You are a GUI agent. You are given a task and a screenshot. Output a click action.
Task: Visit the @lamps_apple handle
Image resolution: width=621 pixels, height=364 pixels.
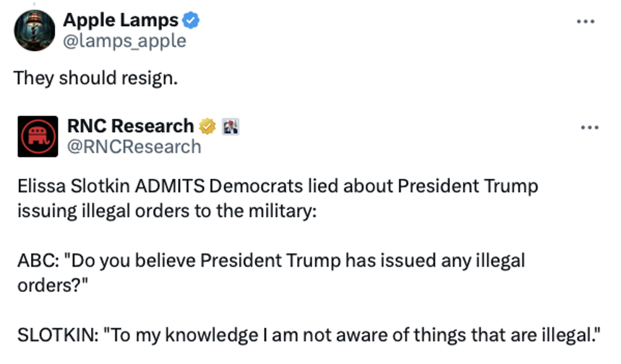pyautogui.click(x=125, y=41)
